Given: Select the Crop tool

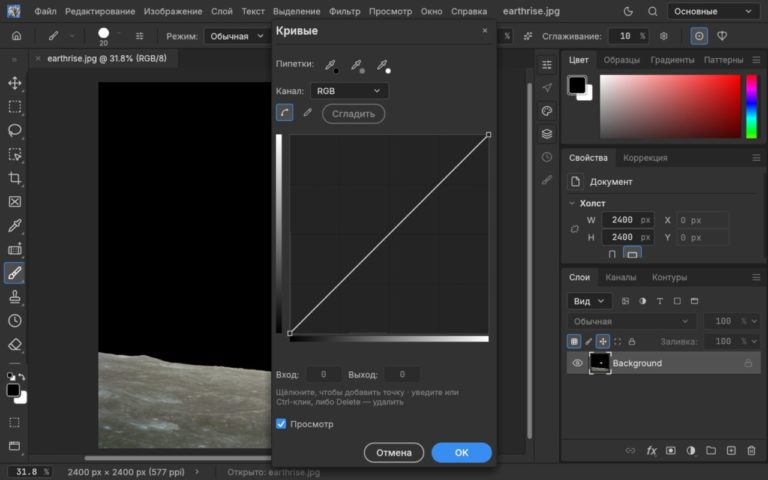Looking at the screenshot, I should [x=15, y=178].
